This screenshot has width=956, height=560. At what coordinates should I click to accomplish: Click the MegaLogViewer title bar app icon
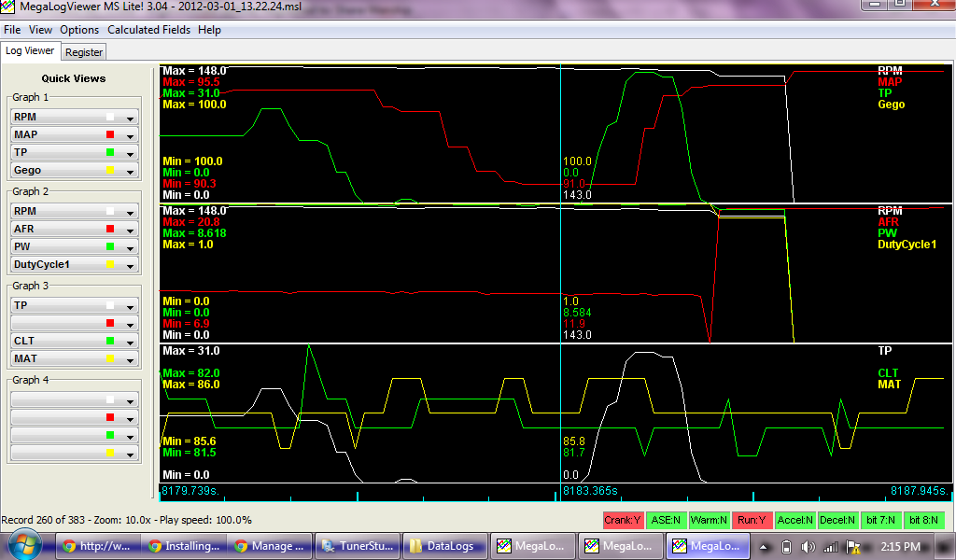[x=7, y=7]
